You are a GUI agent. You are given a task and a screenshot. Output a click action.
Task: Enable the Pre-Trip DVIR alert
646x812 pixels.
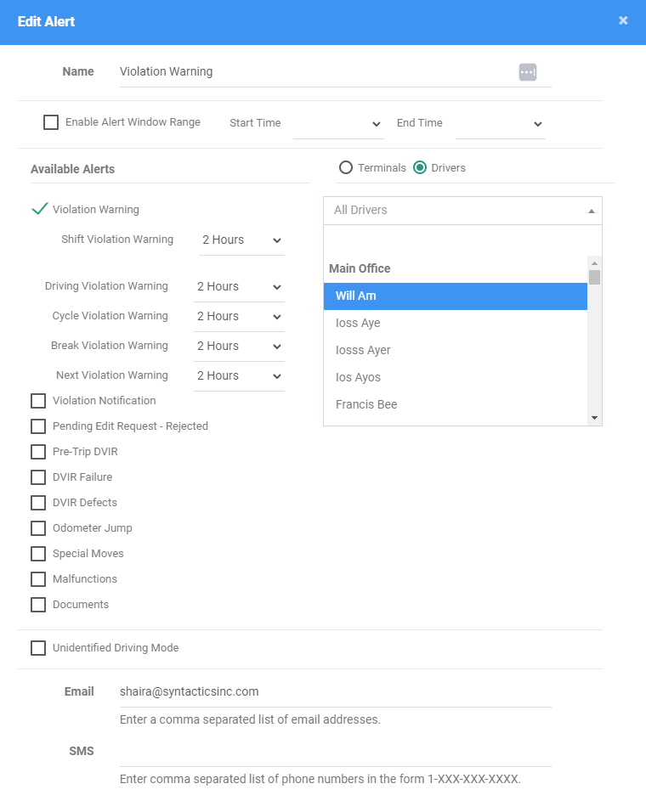pyautogui.click(x=38, y=452)
